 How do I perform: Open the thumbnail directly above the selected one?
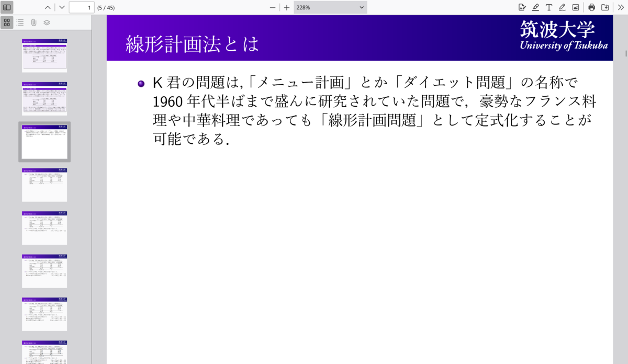(44, 98)
